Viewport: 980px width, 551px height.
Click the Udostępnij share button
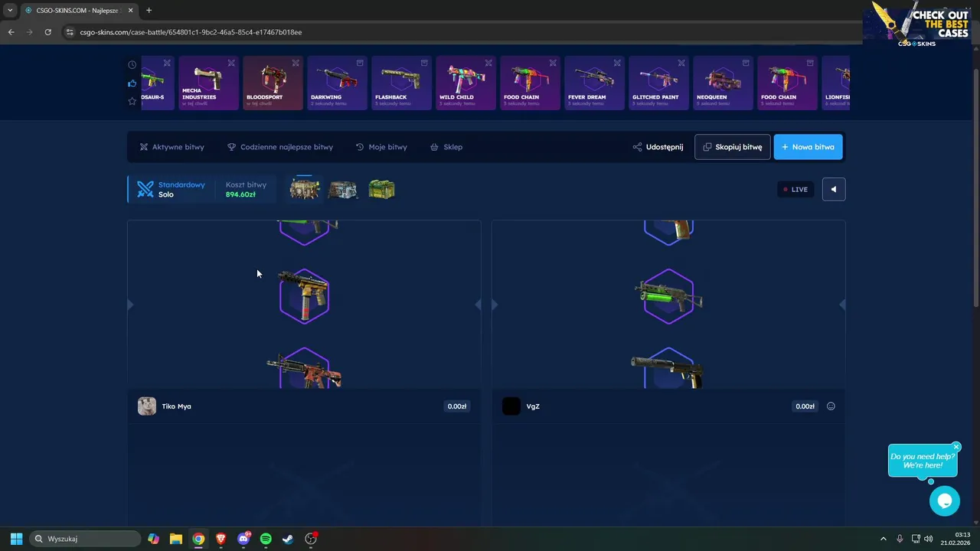pos(658,147)
